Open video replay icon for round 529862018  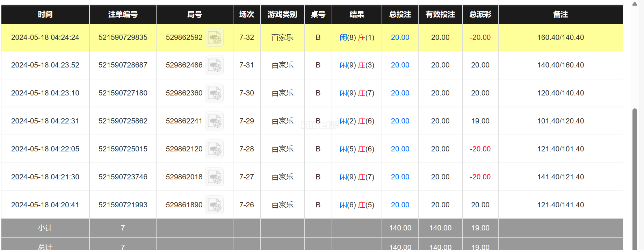click(x=214, y=177)
